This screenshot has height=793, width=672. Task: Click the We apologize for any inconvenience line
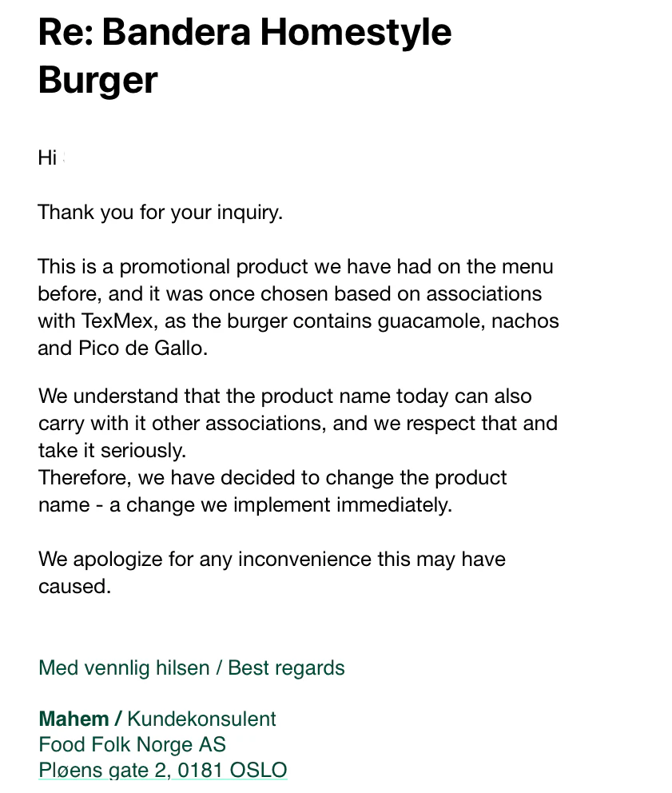click(272, 560)
